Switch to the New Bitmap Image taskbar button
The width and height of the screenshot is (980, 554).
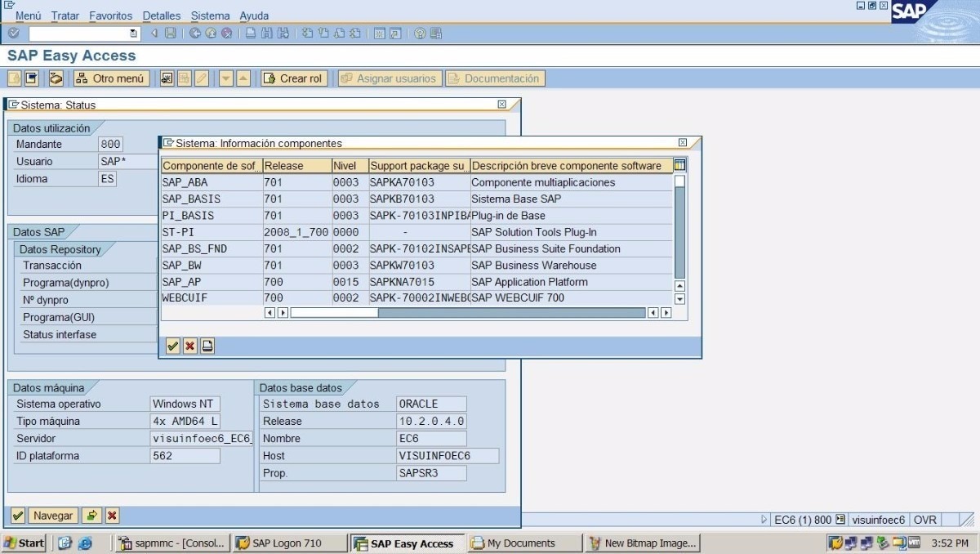tap(642, 543)
